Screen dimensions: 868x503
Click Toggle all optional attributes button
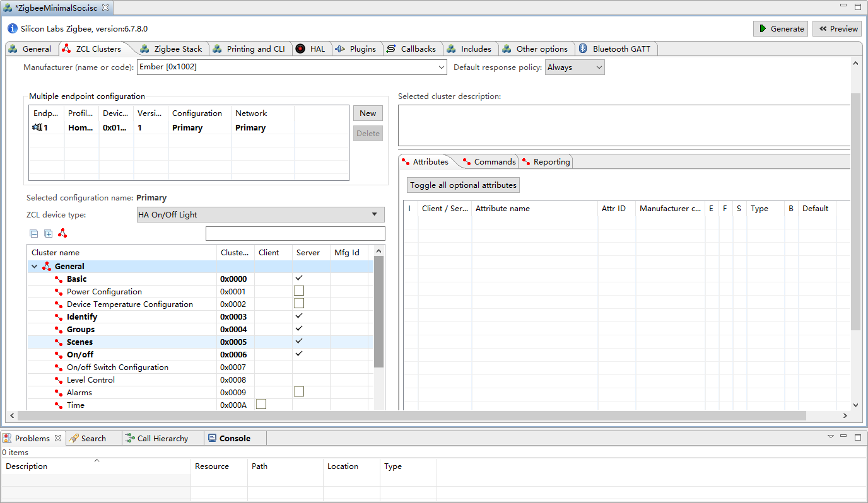point(463,185)
